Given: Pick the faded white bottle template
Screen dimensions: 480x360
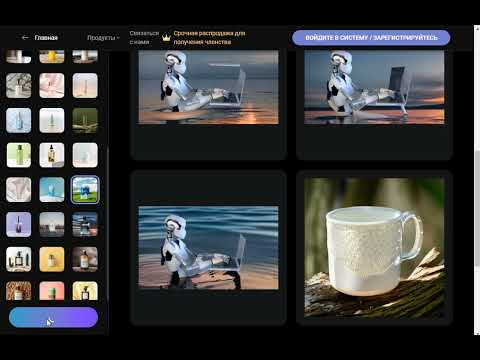Looking at the screenshot, I should click(x=85, y=155).
